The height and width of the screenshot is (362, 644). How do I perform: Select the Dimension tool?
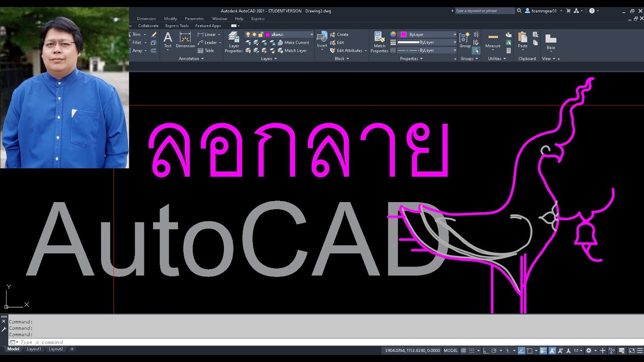[185, 40]
